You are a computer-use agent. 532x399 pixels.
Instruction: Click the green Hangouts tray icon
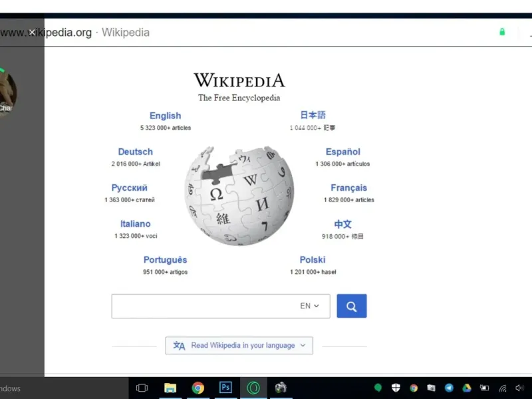378,388
